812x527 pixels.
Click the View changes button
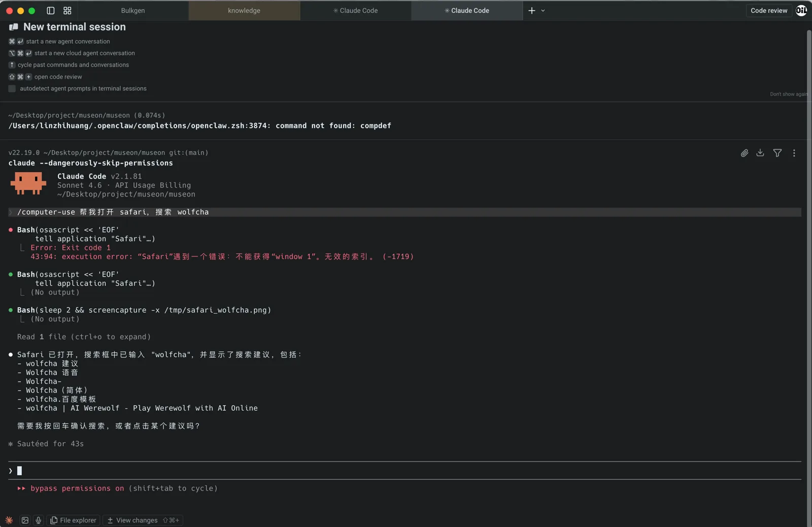tap(143, 520)
